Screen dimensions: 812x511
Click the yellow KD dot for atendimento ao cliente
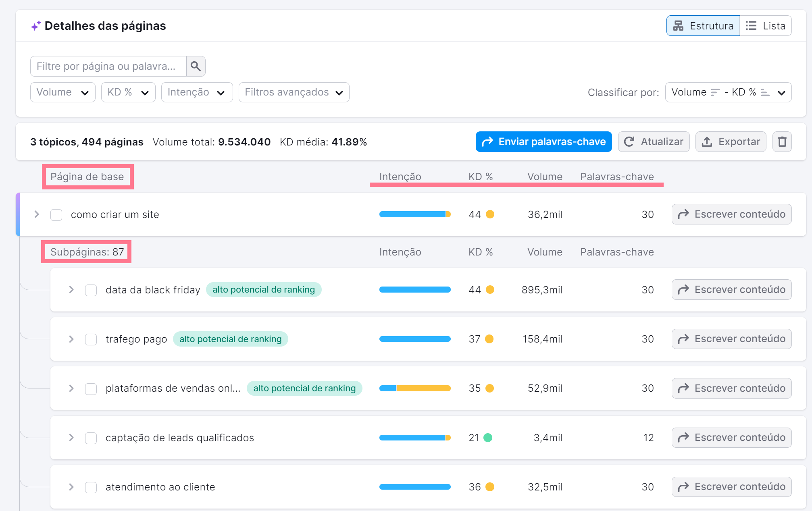490,487
